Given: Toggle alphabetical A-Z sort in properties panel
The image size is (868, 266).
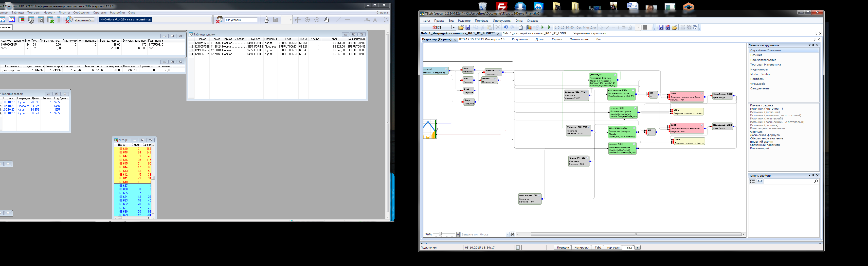Looking at the screenshot, I should (x=760, y=181).
